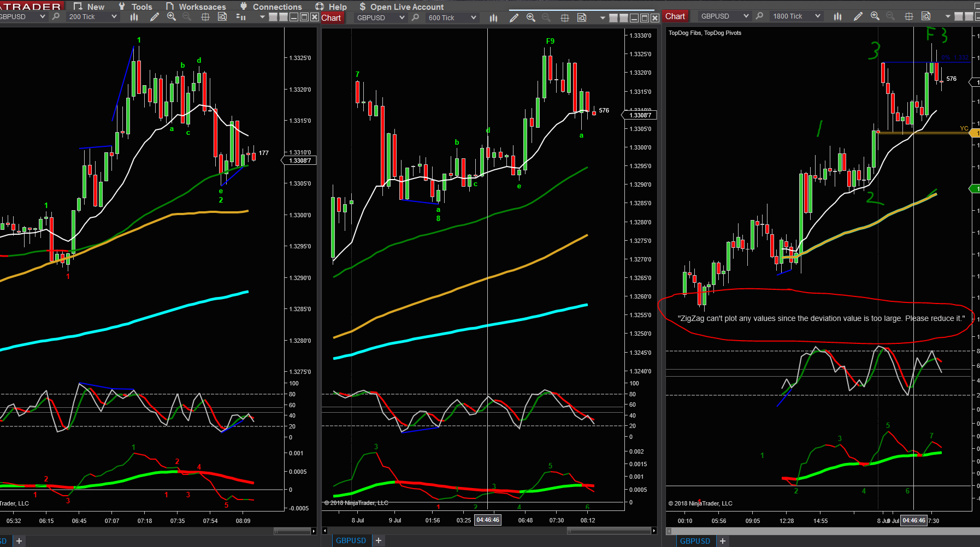Click the 1.3308'7 price marker on 600 Tick chart

point(640,115)
